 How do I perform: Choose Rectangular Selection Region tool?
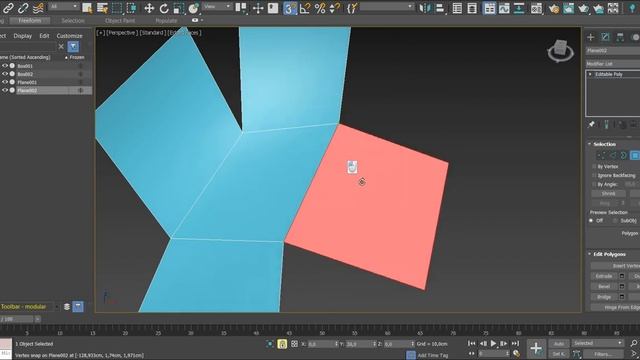pos(117,8)
